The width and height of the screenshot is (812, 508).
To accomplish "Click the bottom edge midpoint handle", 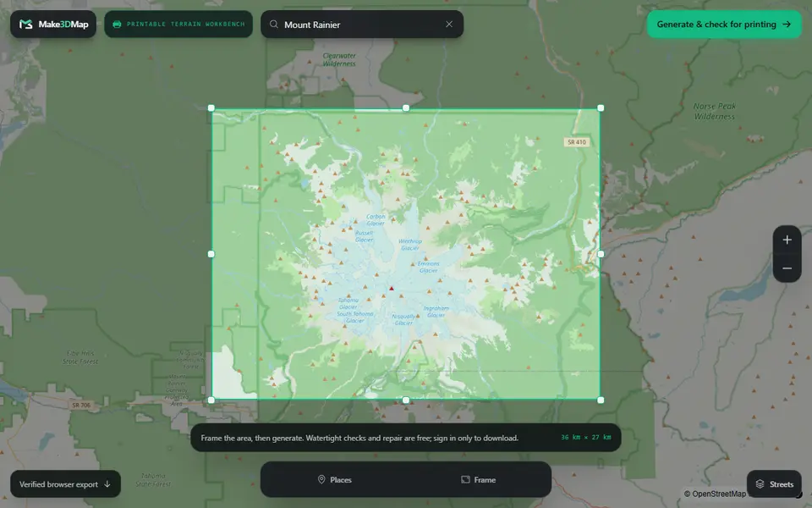I will coord(406,400).
